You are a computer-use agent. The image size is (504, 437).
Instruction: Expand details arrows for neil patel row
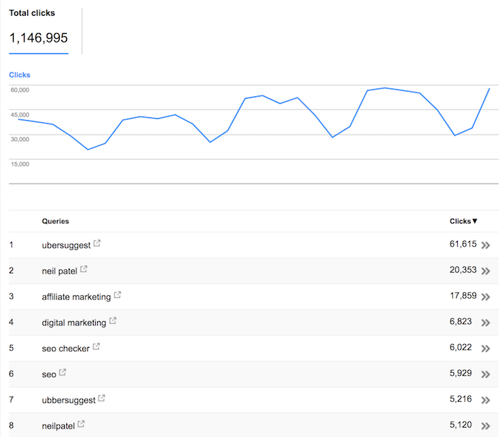[x=486, y=271]
